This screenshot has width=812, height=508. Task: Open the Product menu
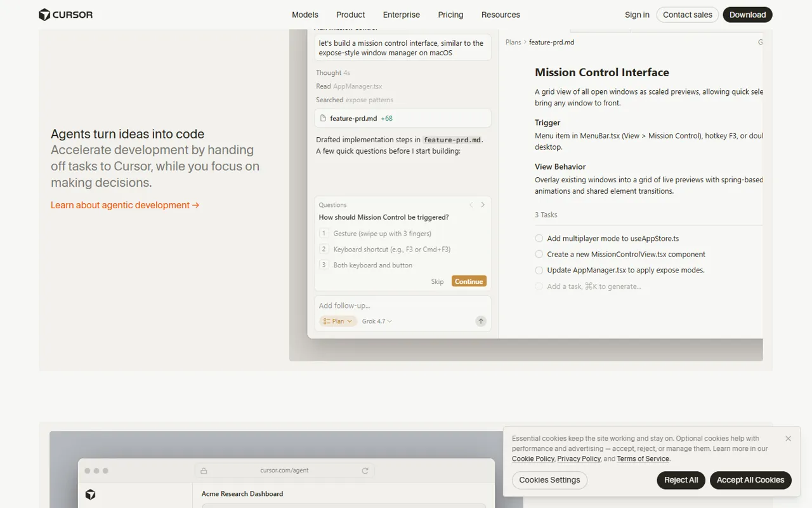[x=351, y=15]
